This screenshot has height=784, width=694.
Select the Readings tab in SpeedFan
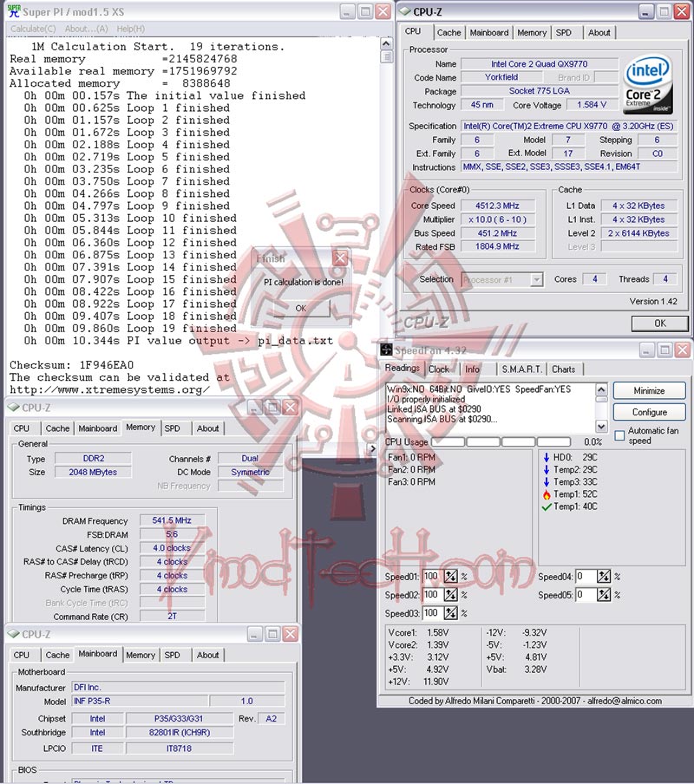[x=402, y=368]
